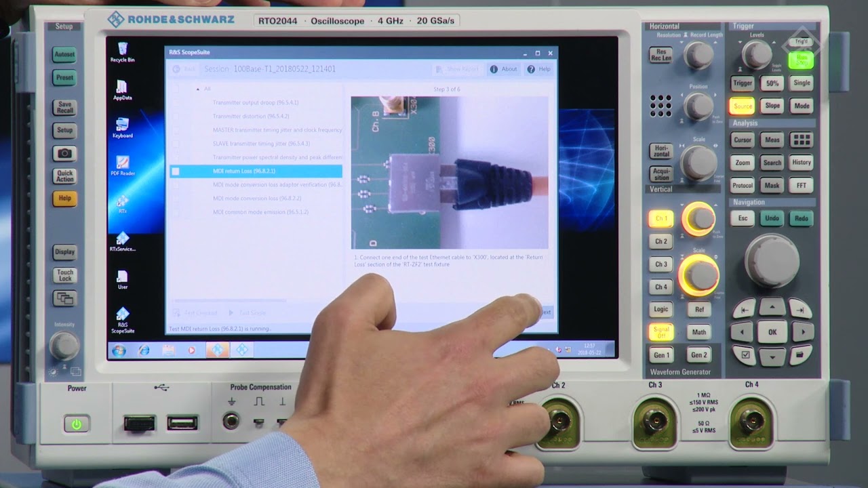
Task: Open the AppData desktop shortcut
Action: point(122,90)
